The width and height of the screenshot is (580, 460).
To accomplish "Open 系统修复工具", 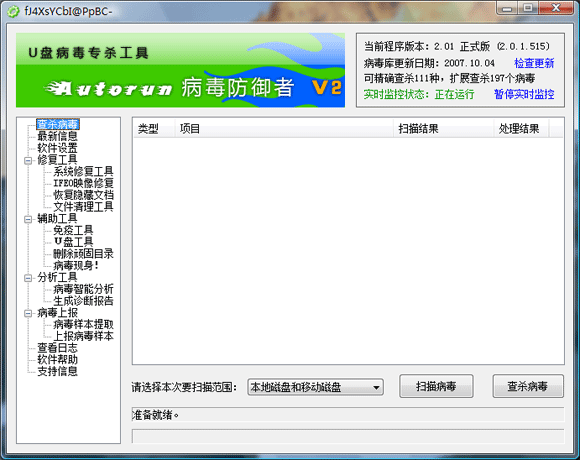I will tap(83, 172).
